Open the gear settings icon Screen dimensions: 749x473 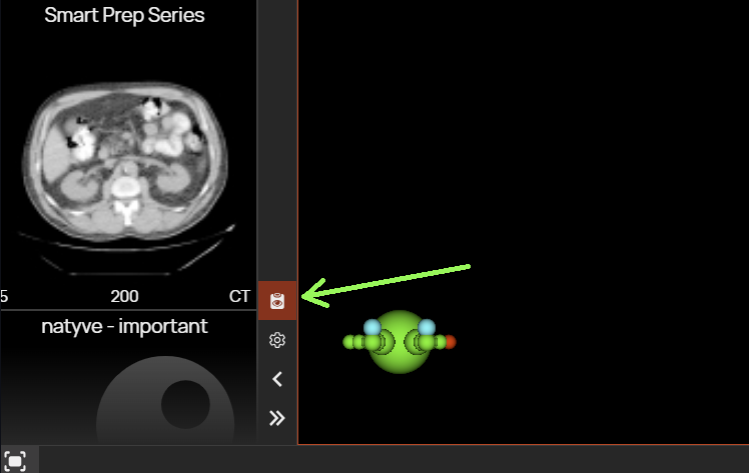pos(277,340)
